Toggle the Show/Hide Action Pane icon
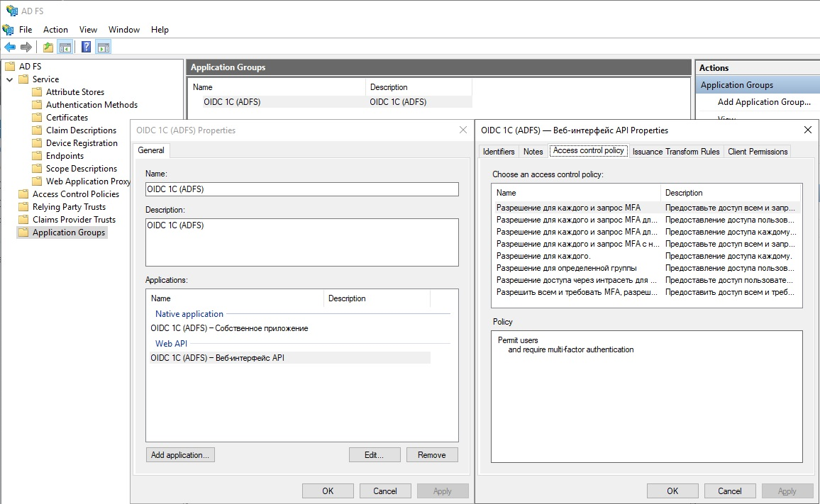820x504 pixels. click(103, 47)
